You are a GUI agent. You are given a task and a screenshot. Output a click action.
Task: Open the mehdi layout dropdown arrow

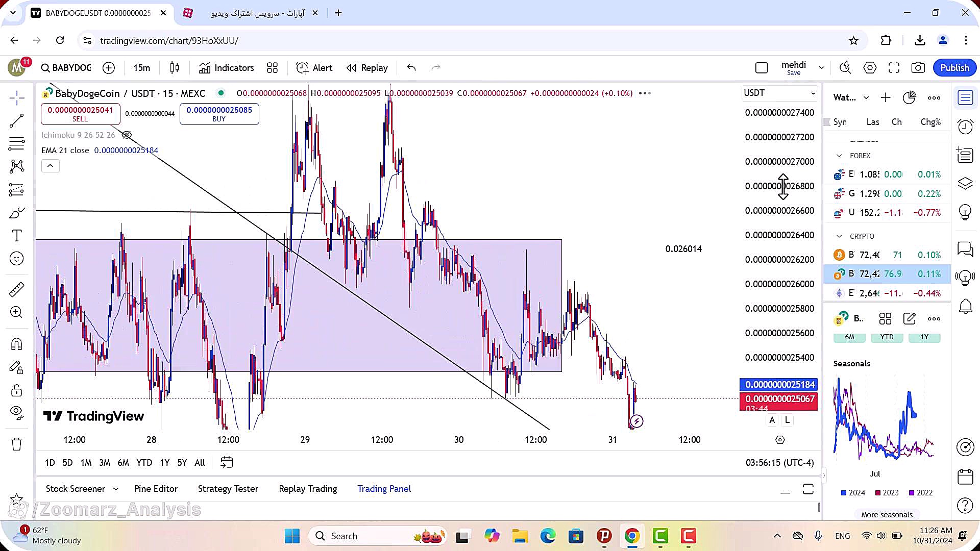822,68
